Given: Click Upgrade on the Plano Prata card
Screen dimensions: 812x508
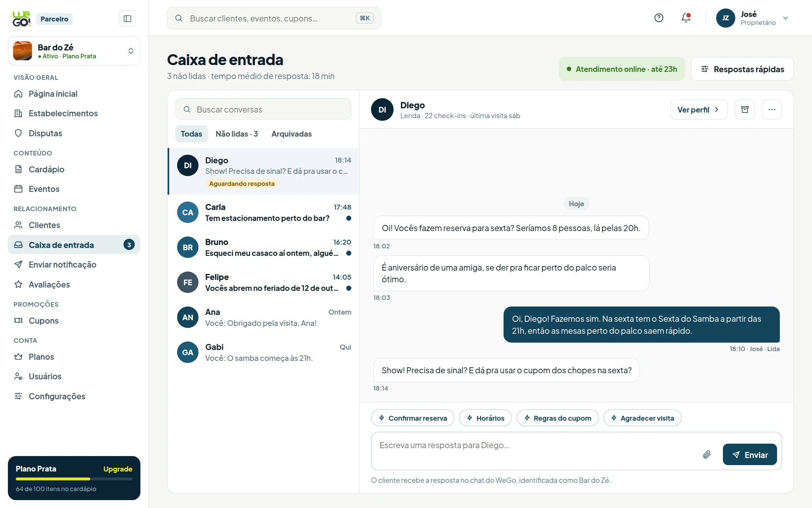Looking at the screenshot, I should point(118,469).
